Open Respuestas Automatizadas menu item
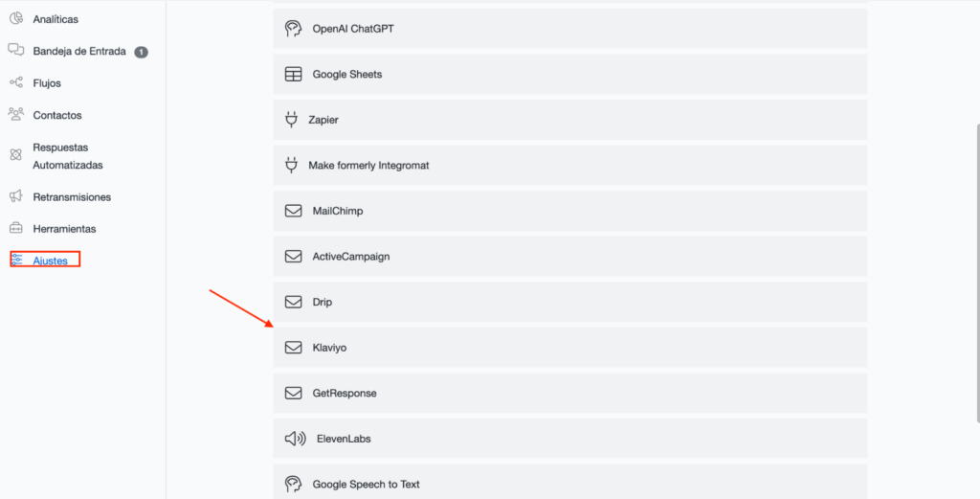The height and width of the screenshot is (499, 980). [x=67, y=156]
